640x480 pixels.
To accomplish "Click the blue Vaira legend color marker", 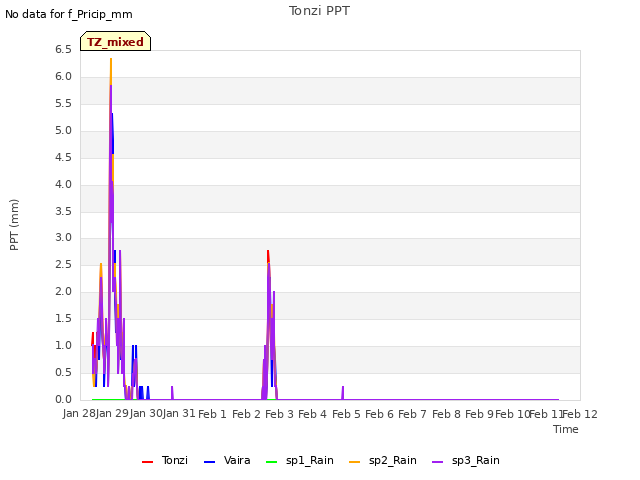I will [x=209, y=462].
